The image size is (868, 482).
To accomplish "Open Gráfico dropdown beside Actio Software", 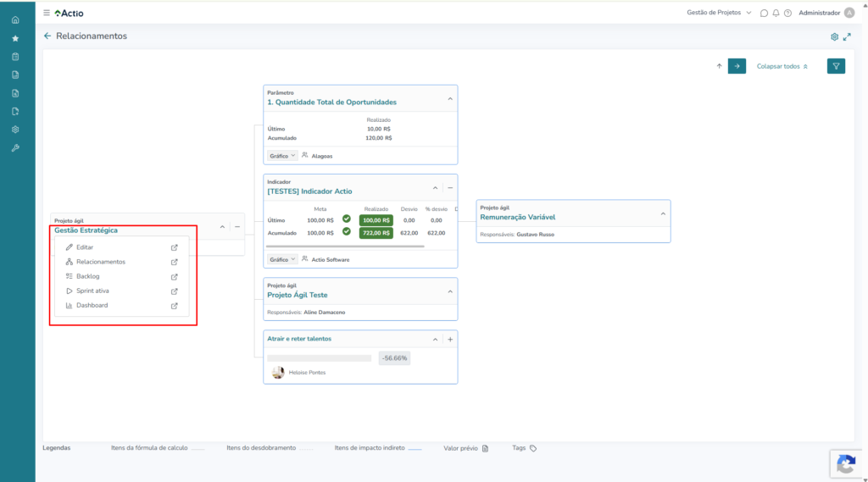I will 282,259.
